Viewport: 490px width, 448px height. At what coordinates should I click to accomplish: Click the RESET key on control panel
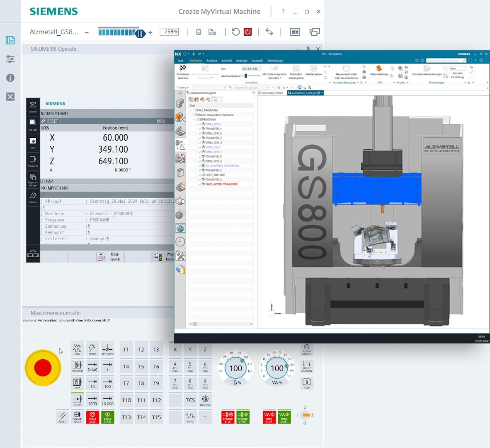(x=63, y=417)
